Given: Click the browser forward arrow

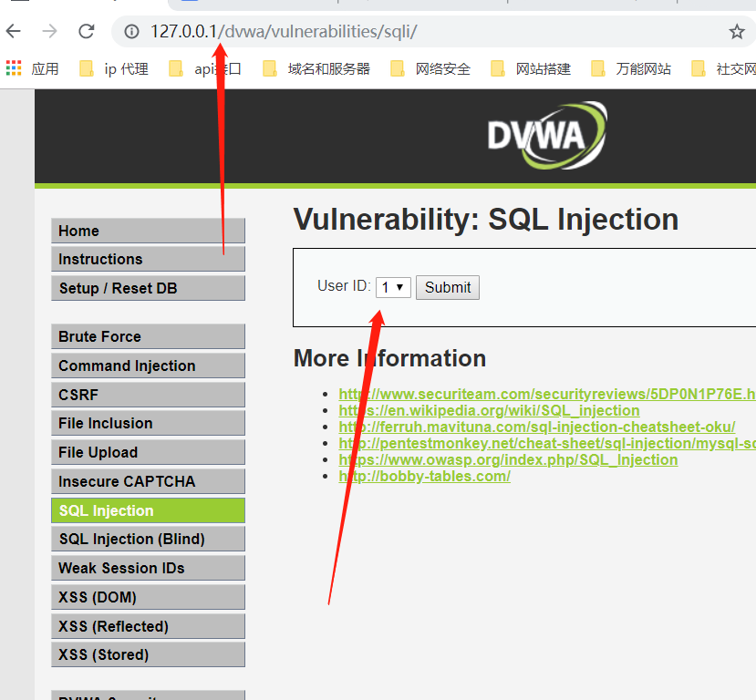Looking at the screenshot, I should pos(49,31).
